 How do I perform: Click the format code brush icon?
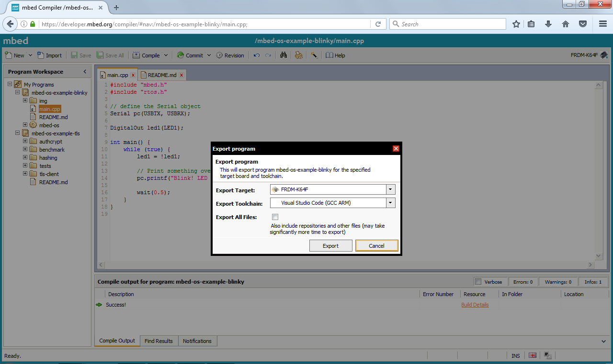pos(298,55)
